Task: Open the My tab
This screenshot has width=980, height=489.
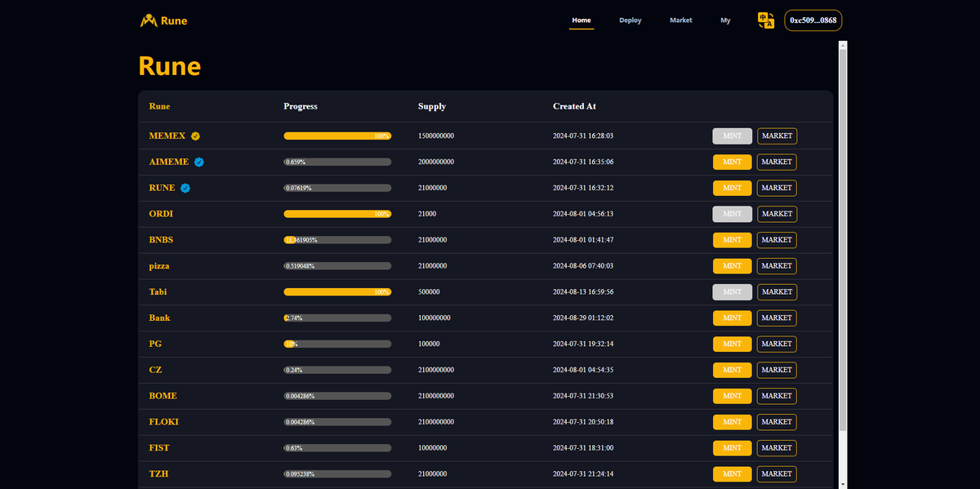Action: tap(725, 20)
